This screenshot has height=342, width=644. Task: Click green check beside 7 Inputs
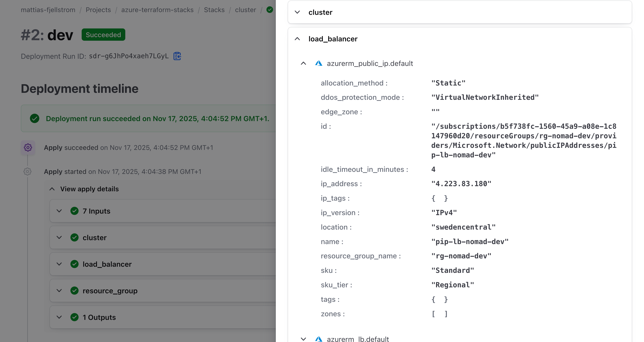click(74, 211)
